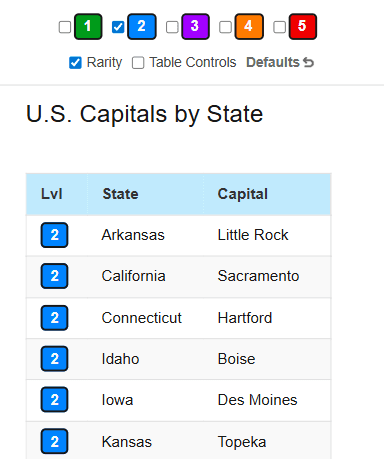Click the green level 1 badge

(x=88, y=26)
